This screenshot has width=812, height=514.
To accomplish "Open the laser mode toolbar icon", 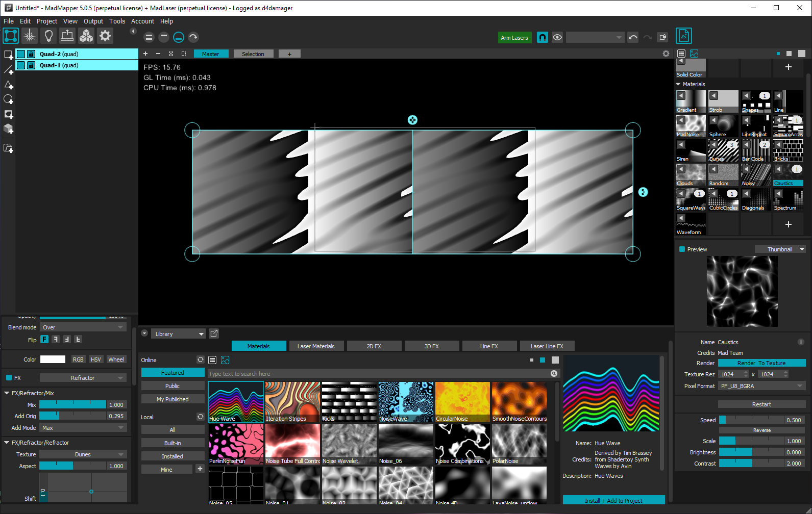I will (30, 36).
